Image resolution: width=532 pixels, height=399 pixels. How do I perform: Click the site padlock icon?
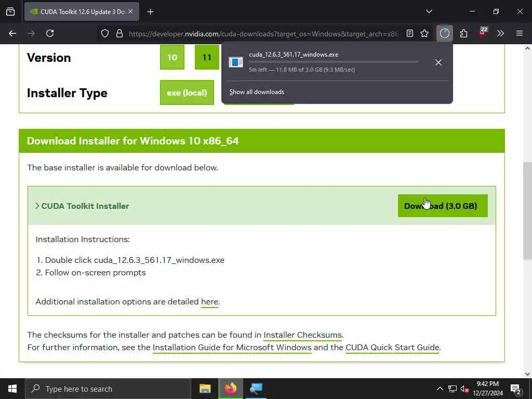tap(119, 33)
